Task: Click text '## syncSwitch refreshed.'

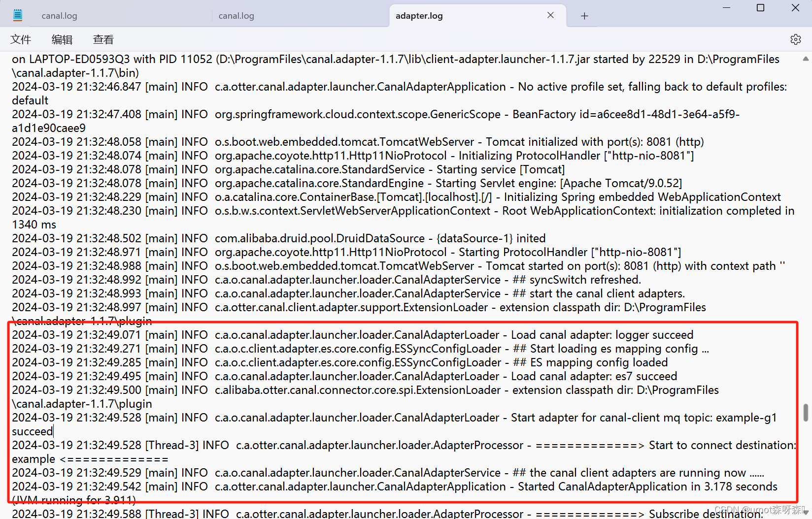Action: coord(576,280)
